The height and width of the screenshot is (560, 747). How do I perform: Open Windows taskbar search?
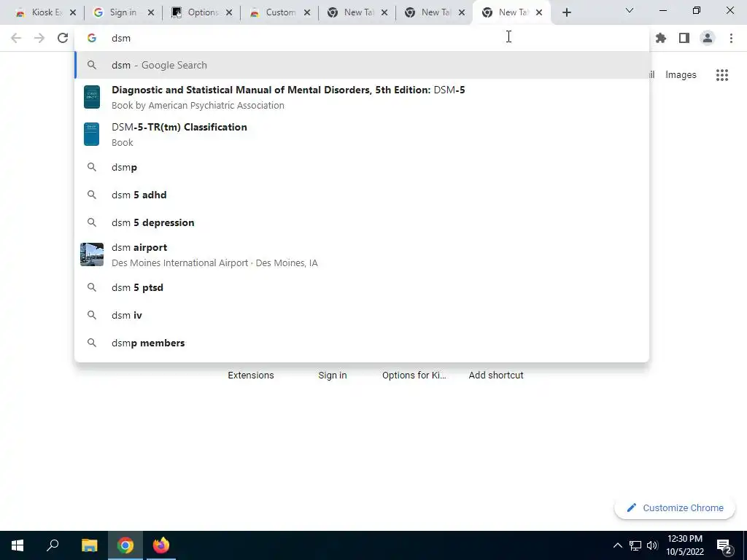click(x=53, y=545)
